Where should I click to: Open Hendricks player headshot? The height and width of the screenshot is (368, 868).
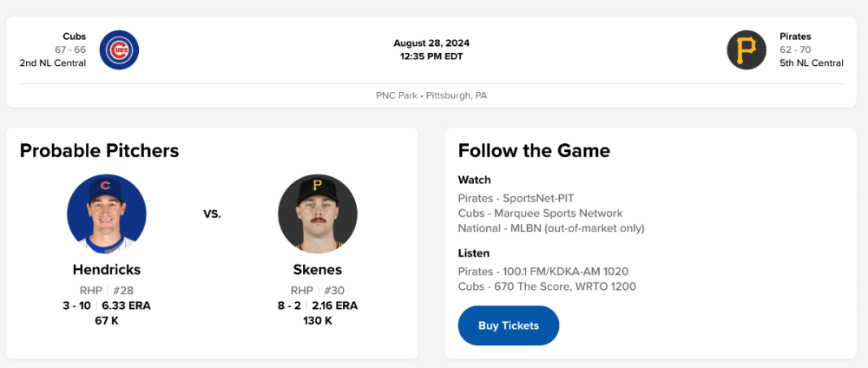pyautogui.click(x=107, y=214)
